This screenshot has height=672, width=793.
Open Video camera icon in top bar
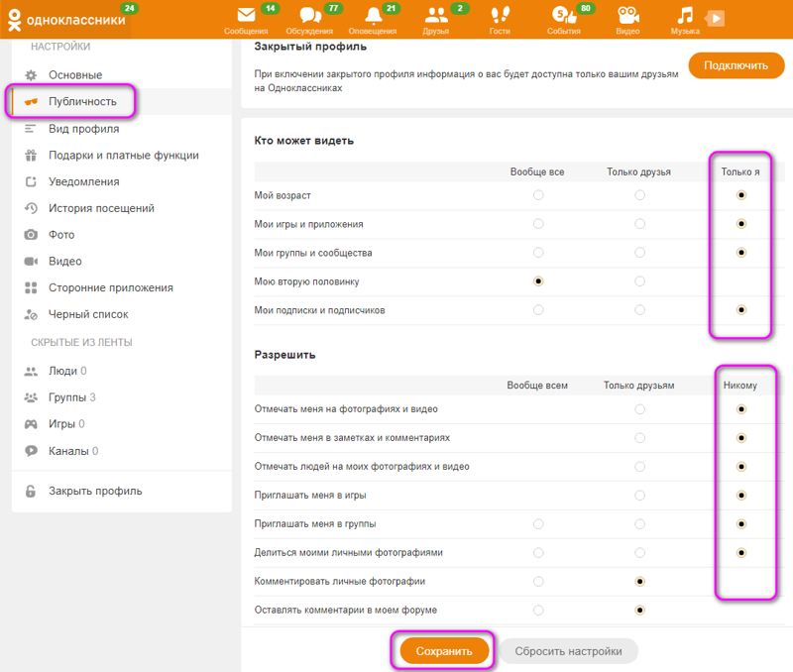[627, 15]
